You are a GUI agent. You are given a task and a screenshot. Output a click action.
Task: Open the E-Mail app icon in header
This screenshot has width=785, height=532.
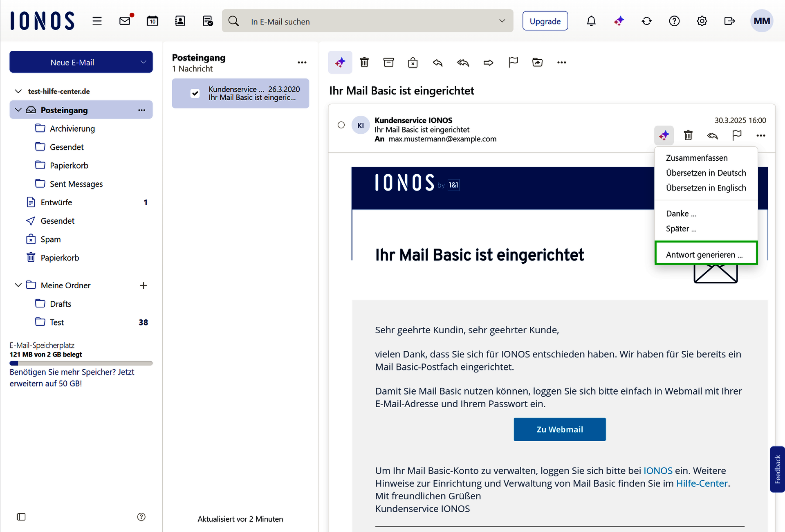125,21
